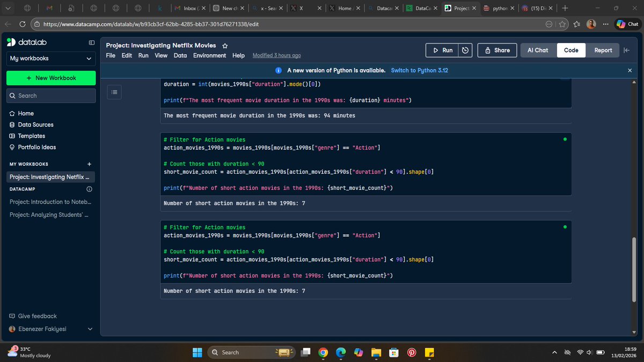Viewport: 644px width, 362px height.
Task: Open the Edit menu
Action: [x=127, y=55]
